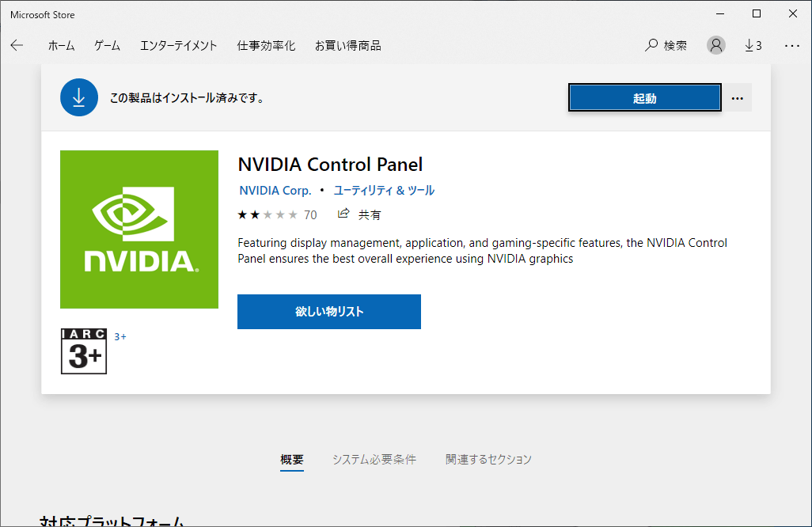Add to 欲しい物リスト wishlist

pyautogui.click(x=329, y=312)
